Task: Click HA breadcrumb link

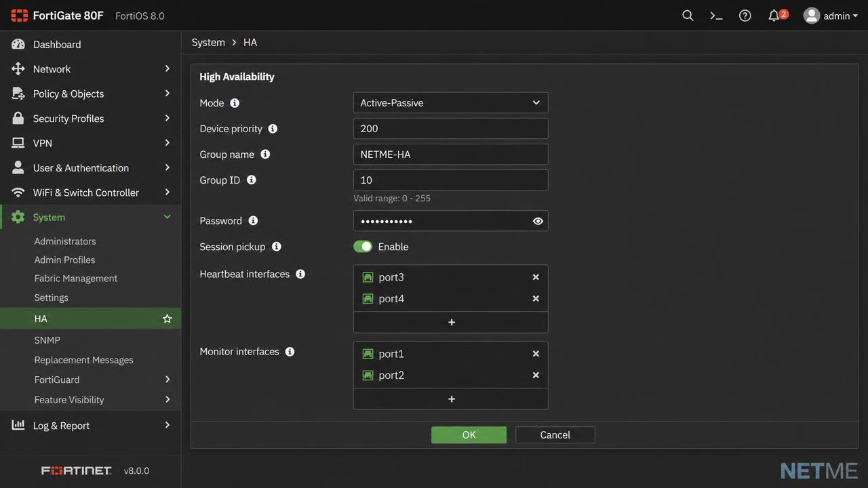Action: (x=250, y=43)
